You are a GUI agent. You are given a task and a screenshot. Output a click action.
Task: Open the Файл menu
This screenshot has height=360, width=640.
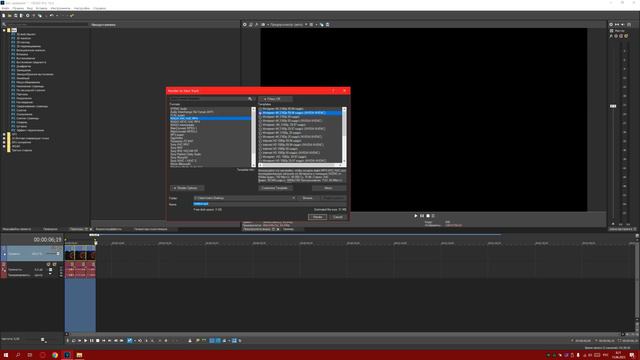[x=6, y=8]
